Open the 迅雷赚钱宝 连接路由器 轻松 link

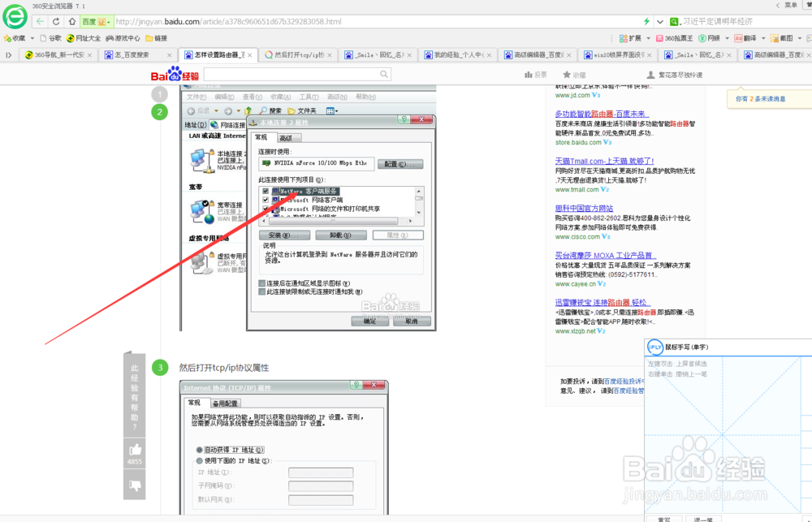pyautogui.click(x=603, y=303)
